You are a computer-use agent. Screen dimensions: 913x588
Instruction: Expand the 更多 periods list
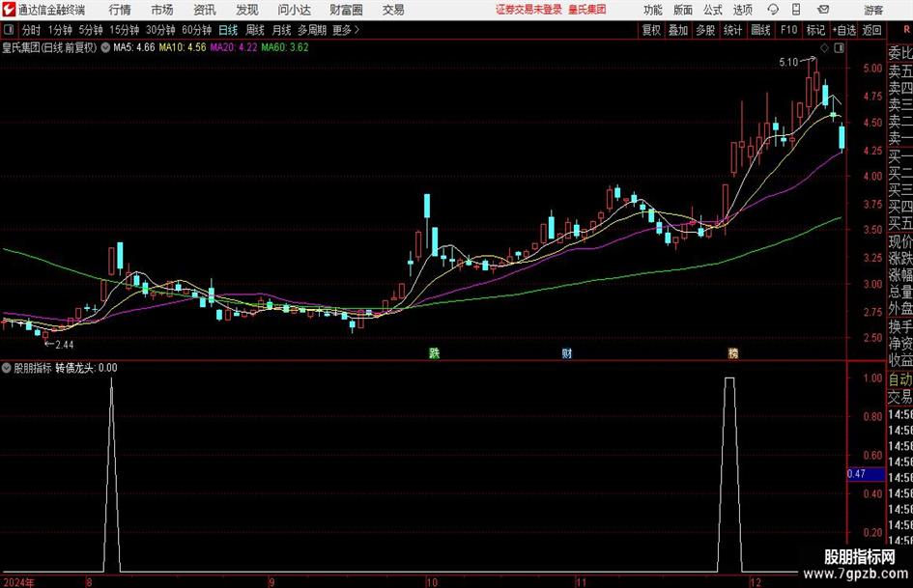[346, 30]
